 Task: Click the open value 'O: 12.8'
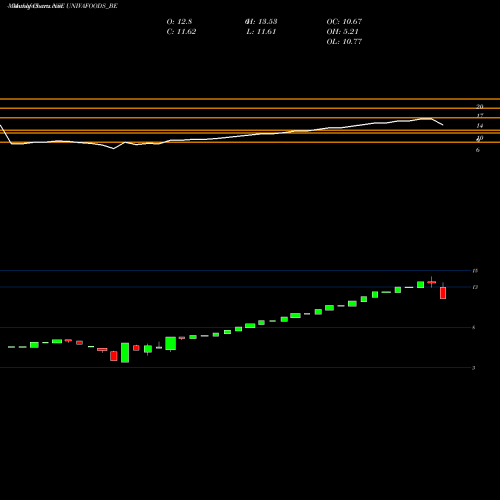179,22
